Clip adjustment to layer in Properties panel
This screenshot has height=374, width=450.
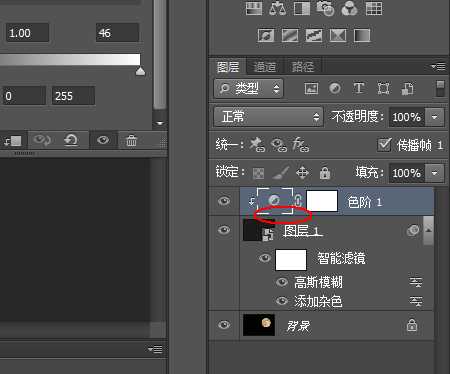[x=13, y=141]
